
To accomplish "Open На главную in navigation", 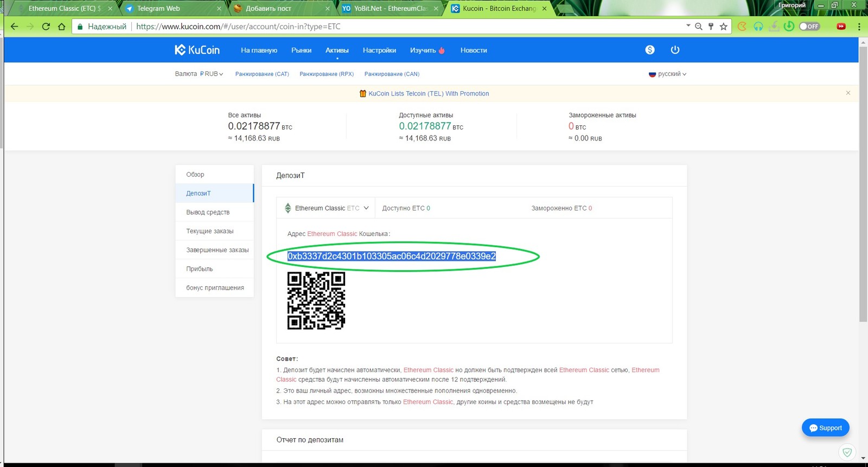I will pyautogui.click(x=259, y=50).
